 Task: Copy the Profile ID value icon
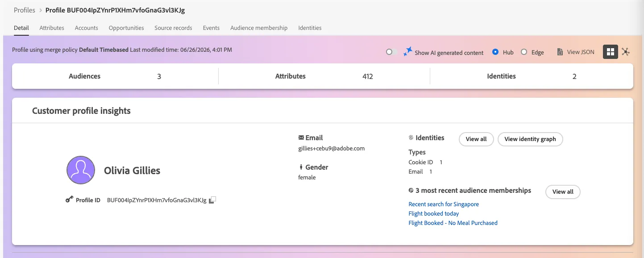212,200
